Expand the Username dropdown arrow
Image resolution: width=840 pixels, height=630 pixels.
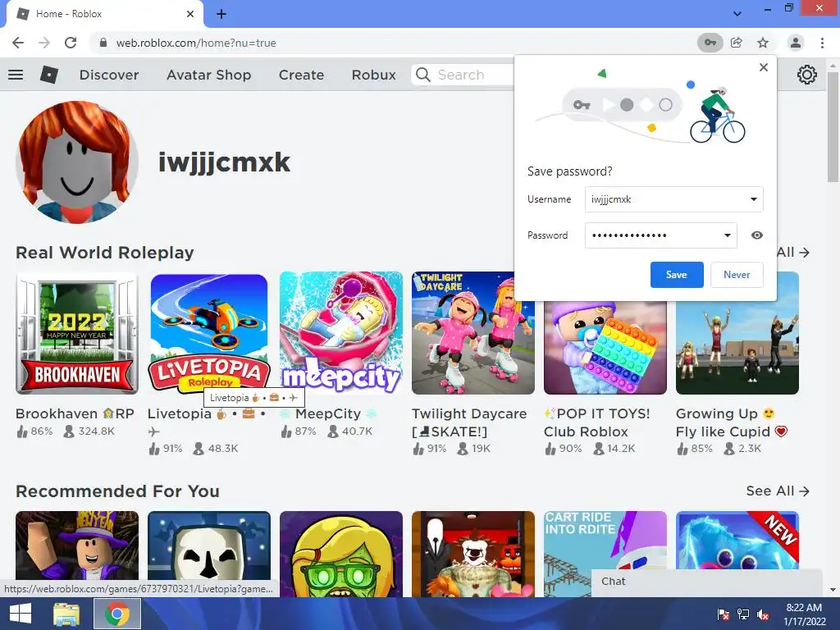754,199
